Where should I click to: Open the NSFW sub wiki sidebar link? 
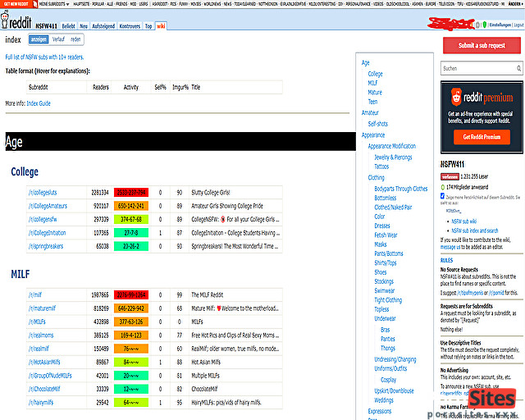[x=463, y=221]
